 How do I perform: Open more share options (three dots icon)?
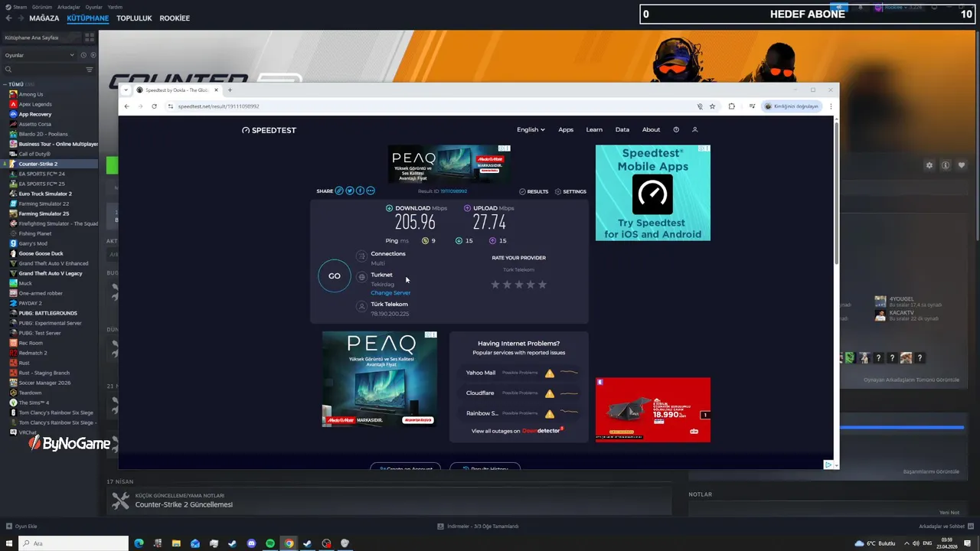click(x=371, y=191)
